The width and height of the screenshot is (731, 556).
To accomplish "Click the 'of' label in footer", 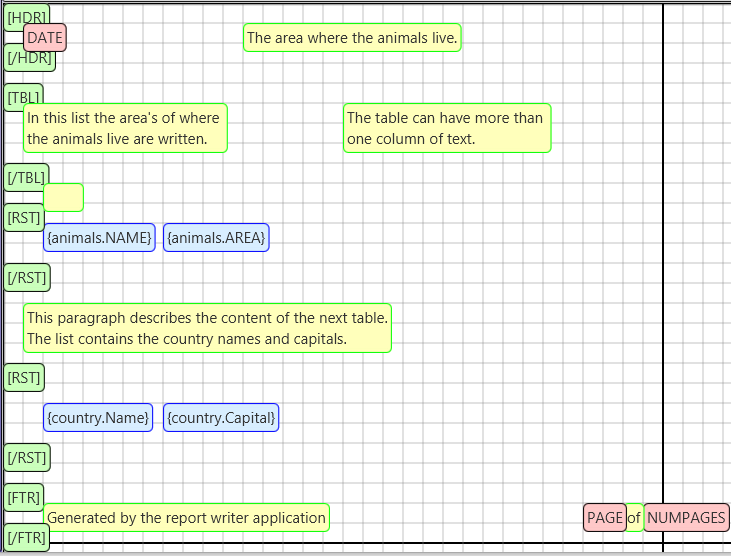I will tap(634, 518).
